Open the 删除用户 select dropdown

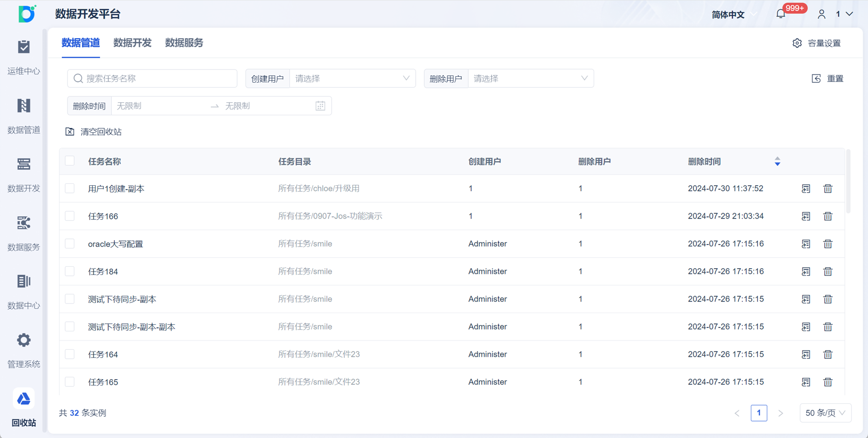[x=531, y=79]
